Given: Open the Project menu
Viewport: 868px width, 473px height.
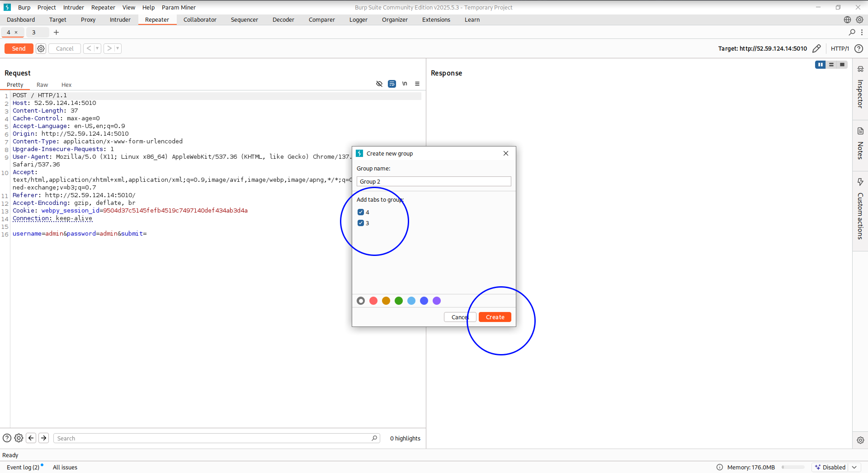Looking at the screenshot, I should [47, 7].
